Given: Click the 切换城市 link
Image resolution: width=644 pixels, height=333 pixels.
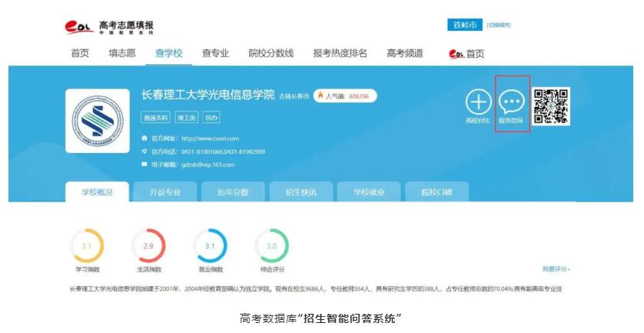Looking at the screenshot, I should 499,25.
